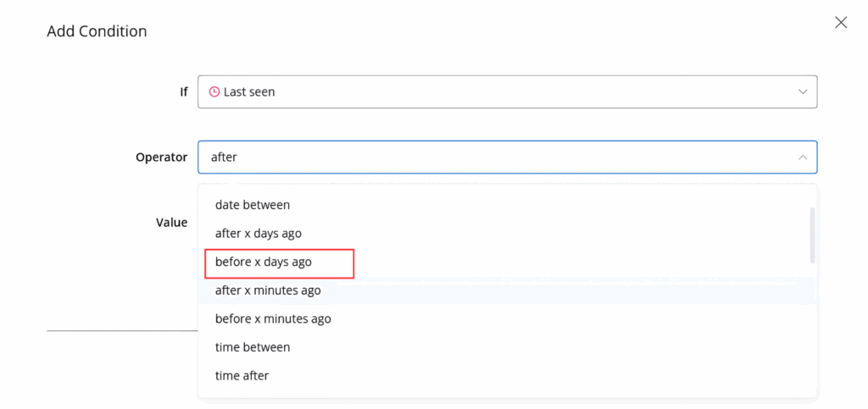The width and height of the screenshot is (868, 409).
Task: Select 'time between' in operator list
Action: point(253,347)
